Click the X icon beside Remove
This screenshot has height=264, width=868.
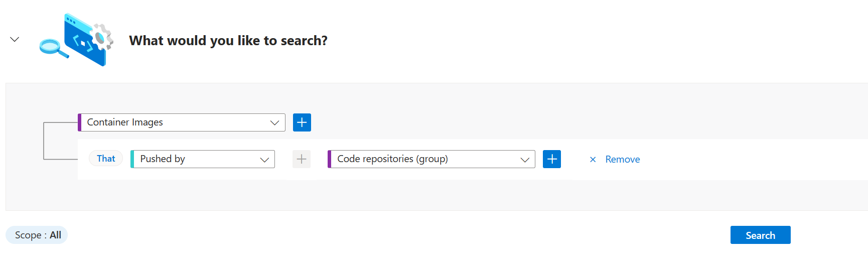coord(593,160)
